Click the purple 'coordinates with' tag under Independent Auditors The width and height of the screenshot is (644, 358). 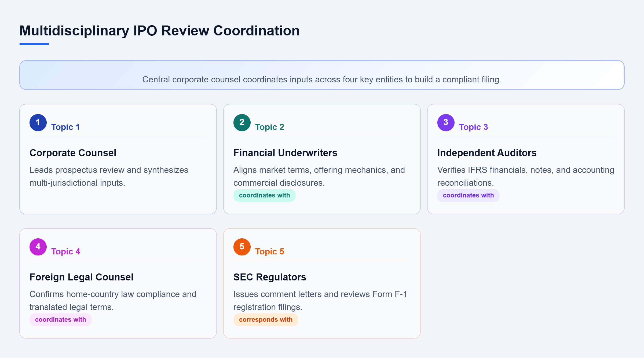point(469,195)
